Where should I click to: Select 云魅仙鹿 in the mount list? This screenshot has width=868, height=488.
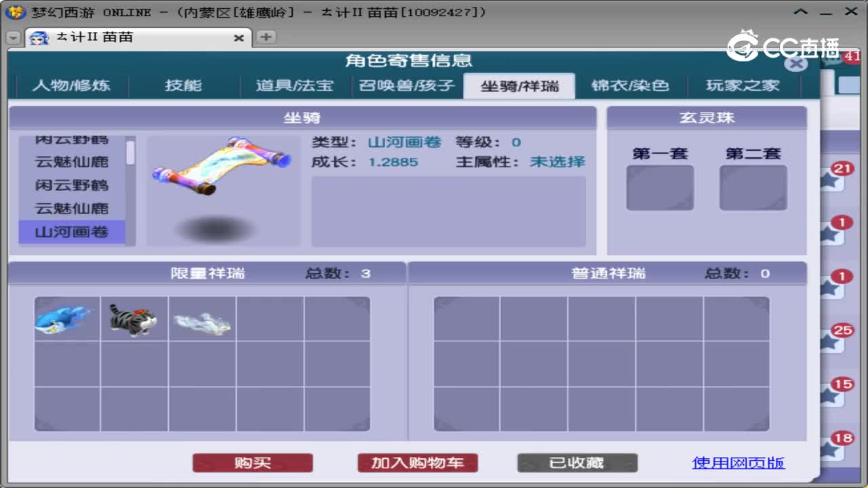point(71,161)
